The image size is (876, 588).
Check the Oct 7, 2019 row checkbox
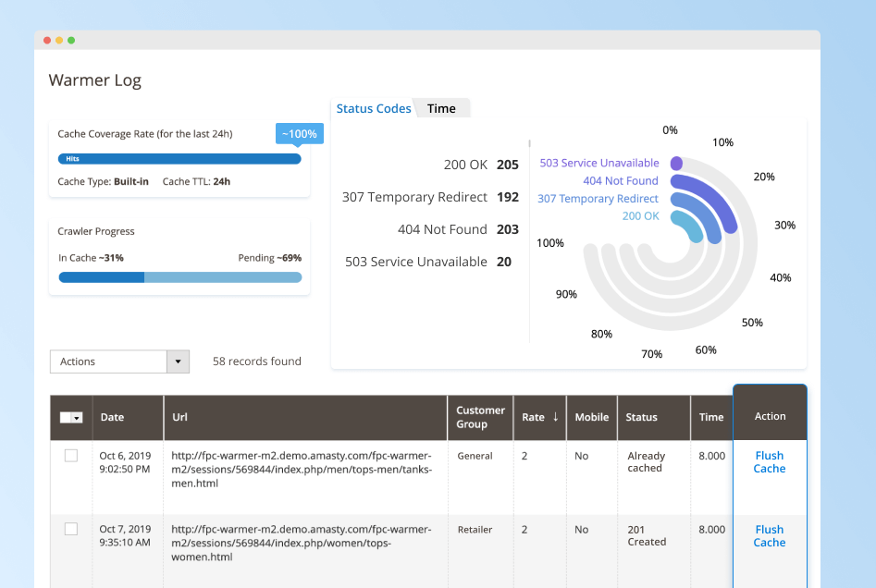(71, 529)
